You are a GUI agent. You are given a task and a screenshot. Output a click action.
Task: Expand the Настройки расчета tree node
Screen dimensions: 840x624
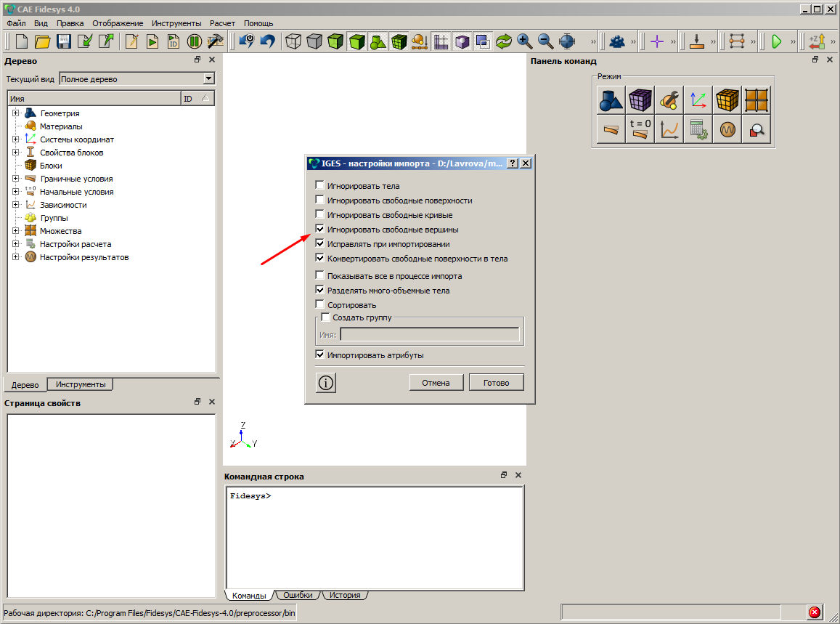coord(15,244)
